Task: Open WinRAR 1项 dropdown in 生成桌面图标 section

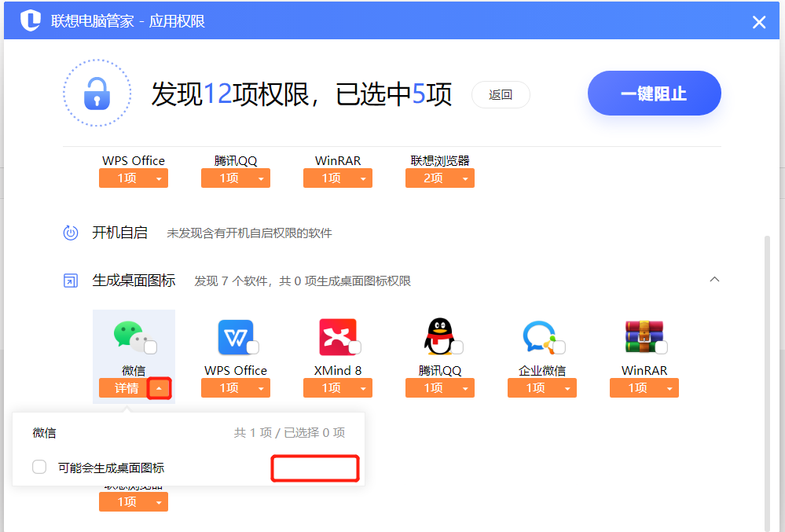Action: [644, 388]
